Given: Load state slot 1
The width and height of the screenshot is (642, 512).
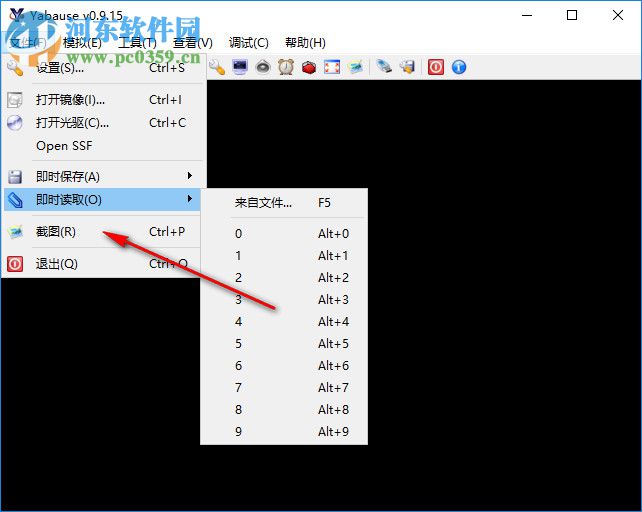Looking at the screenshot, I should 284,256.
